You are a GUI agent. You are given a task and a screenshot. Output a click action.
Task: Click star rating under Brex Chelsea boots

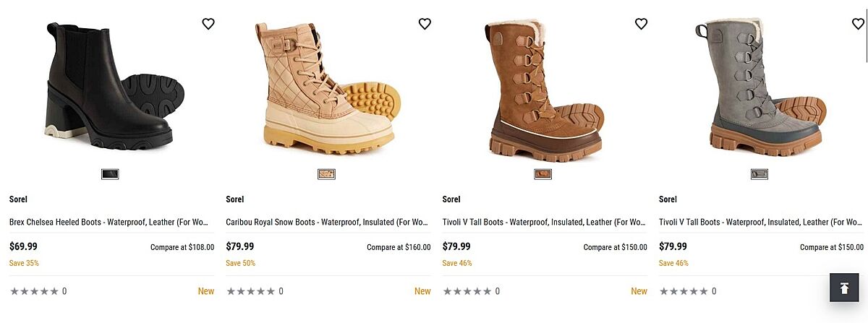click(x=34, y=291)
